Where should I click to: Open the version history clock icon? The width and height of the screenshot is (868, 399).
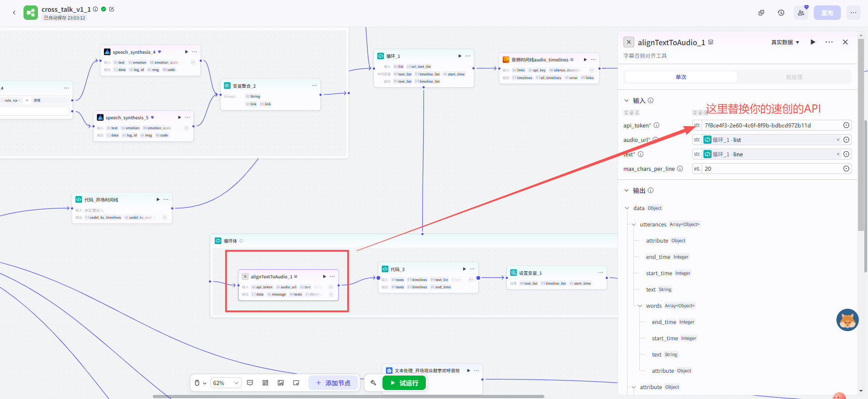781,13
